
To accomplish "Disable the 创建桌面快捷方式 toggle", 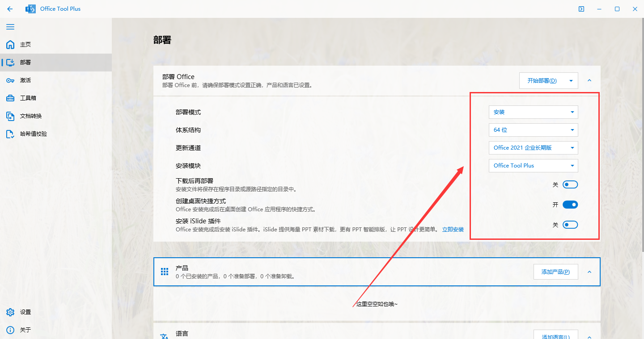I will tap(570, 204).
